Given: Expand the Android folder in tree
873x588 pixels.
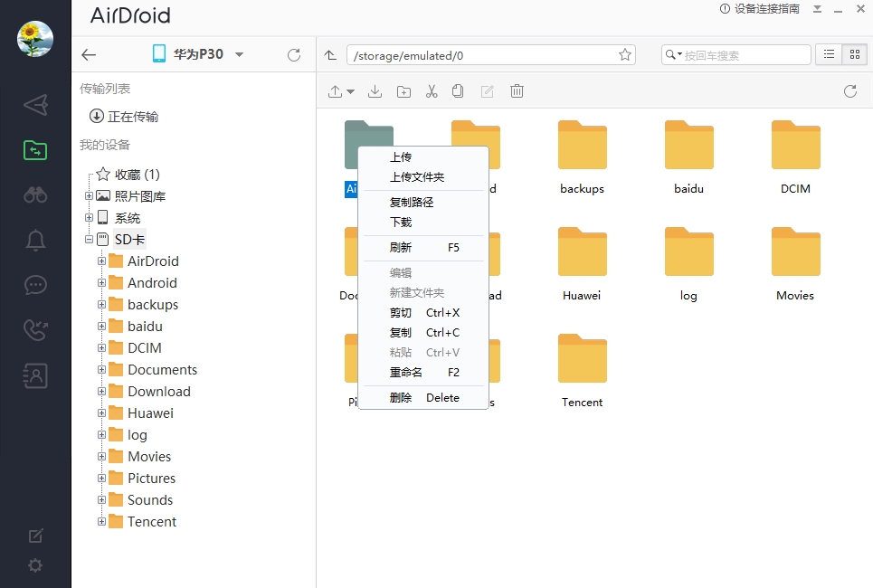Looking at the screenshot, I should click(x=102, y=283).
